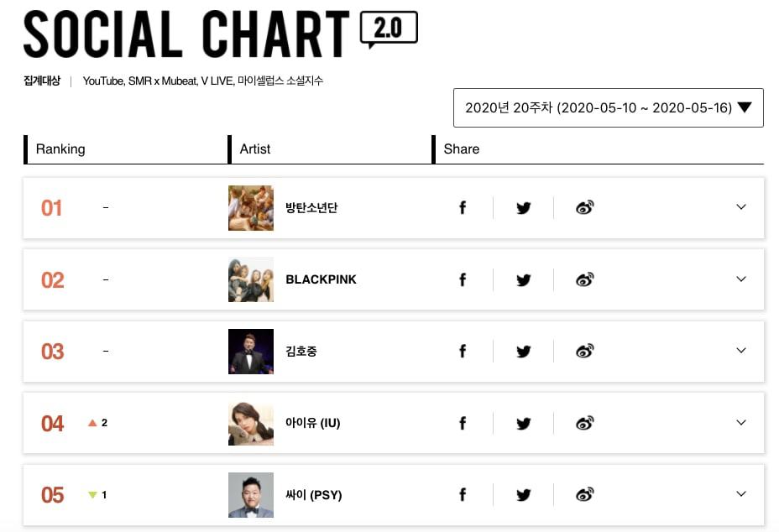Share BLACKPINK on Facebook
Viewport: 779px width, 532px height.
(x=463, y=279)
